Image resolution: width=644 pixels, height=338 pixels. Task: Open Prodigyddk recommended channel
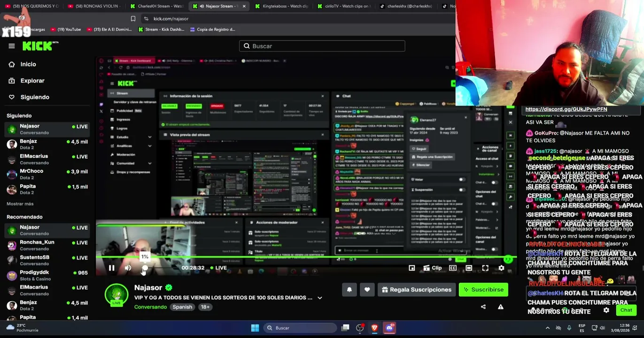[x=47, y=275]
